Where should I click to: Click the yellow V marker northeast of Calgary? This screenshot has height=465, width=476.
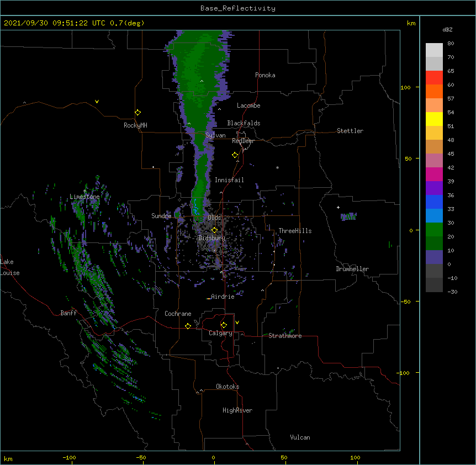pyautogui.click(x=237, y=323)
